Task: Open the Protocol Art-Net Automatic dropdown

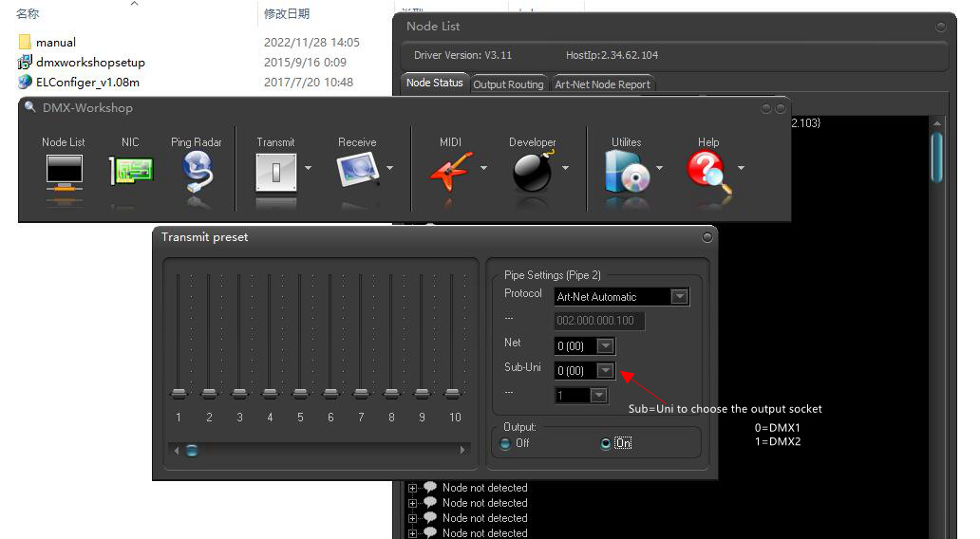Action: [679, 297]
